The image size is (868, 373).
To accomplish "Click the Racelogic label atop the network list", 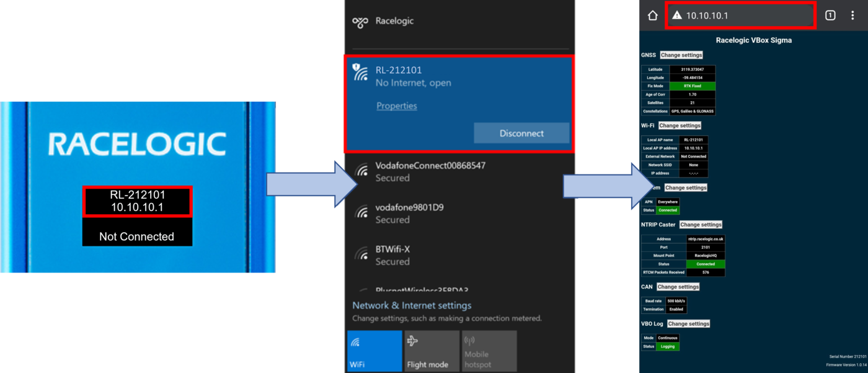I will [x=394, y=21].
